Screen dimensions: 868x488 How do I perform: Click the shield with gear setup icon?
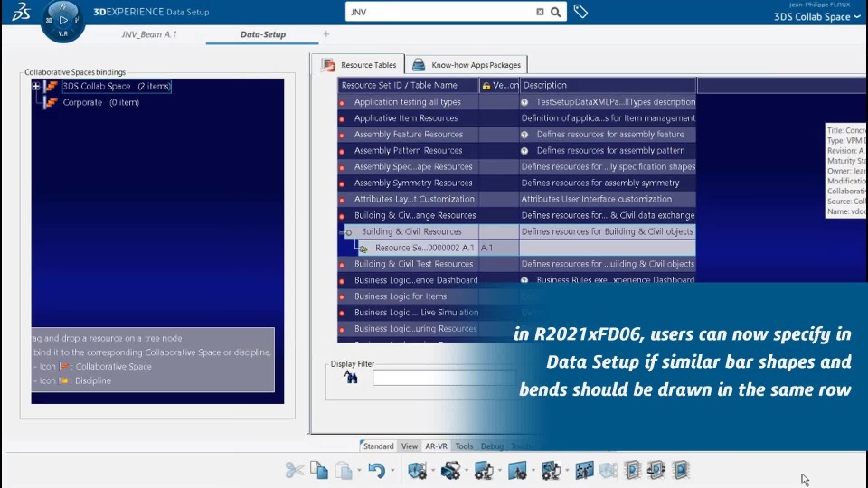tap(417, 470)
